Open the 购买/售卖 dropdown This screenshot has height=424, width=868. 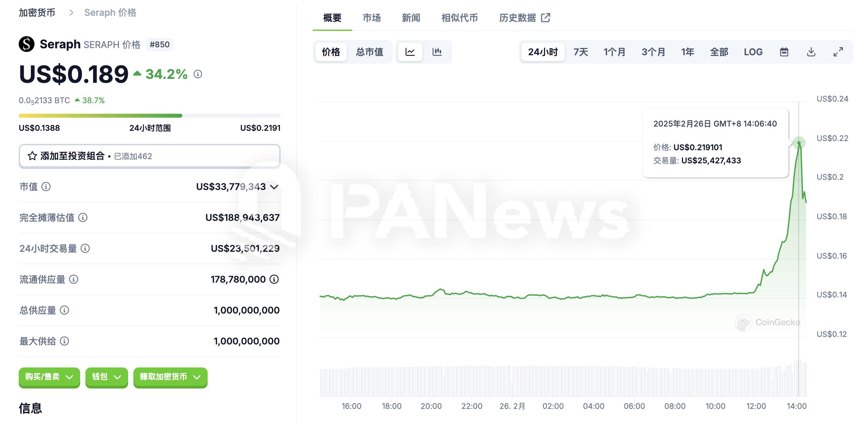click(x=49, y=377)
